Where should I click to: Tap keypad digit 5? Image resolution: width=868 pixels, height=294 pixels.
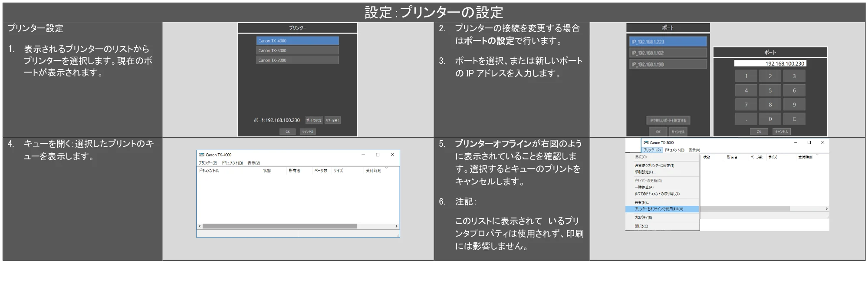pos(770,90)
